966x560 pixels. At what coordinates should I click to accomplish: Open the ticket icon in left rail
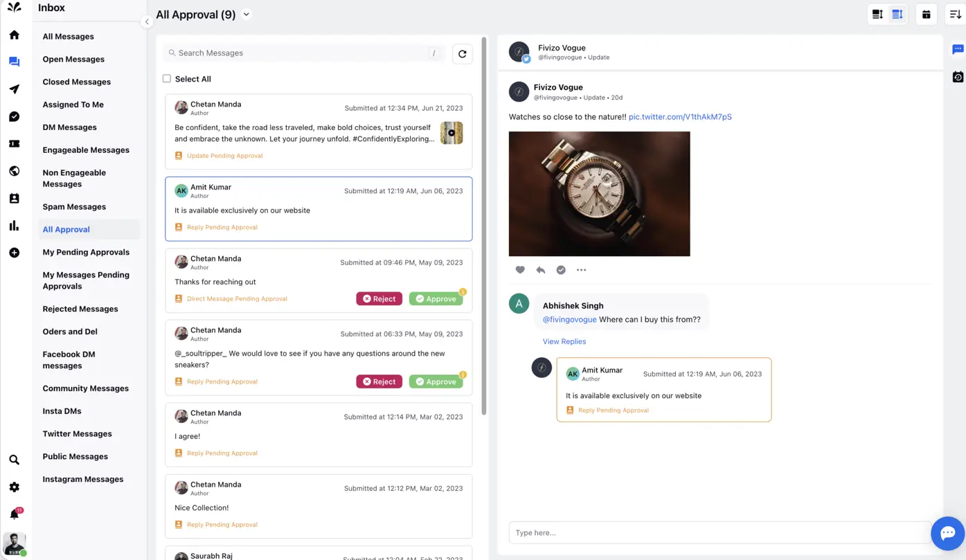pos(14,144)
